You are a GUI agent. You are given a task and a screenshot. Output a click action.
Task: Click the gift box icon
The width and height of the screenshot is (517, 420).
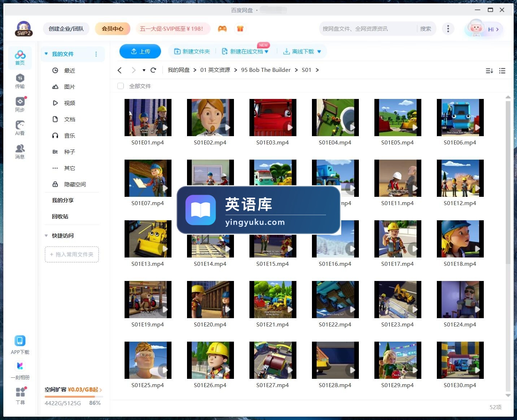point(240,29)
